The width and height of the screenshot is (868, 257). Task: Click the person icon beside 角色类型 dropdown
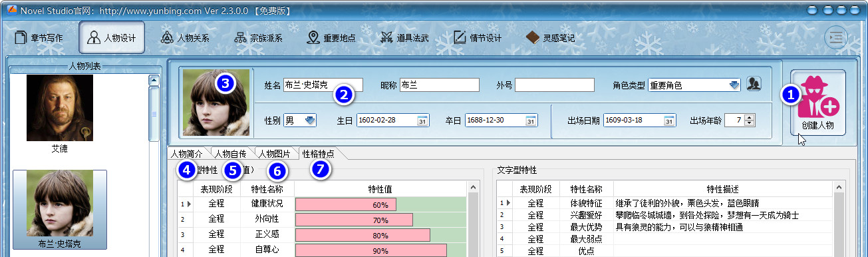click(x=754, y=85)
